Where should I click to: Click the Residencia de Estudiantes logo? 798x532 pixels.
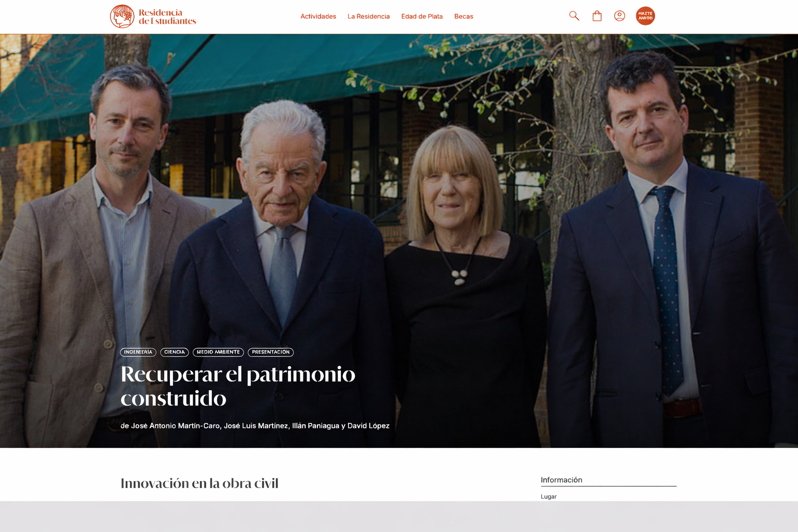(153, 17)
